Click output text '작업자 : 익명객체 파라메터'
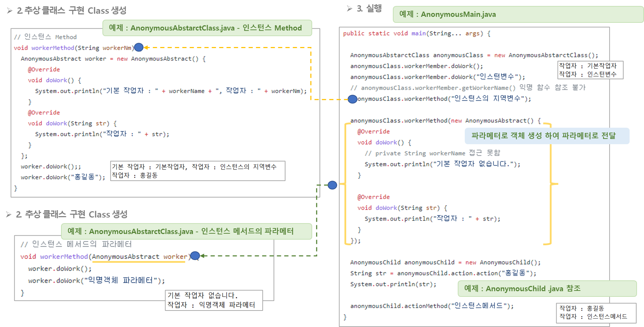The image size is (644, 327). pos(211,305)
